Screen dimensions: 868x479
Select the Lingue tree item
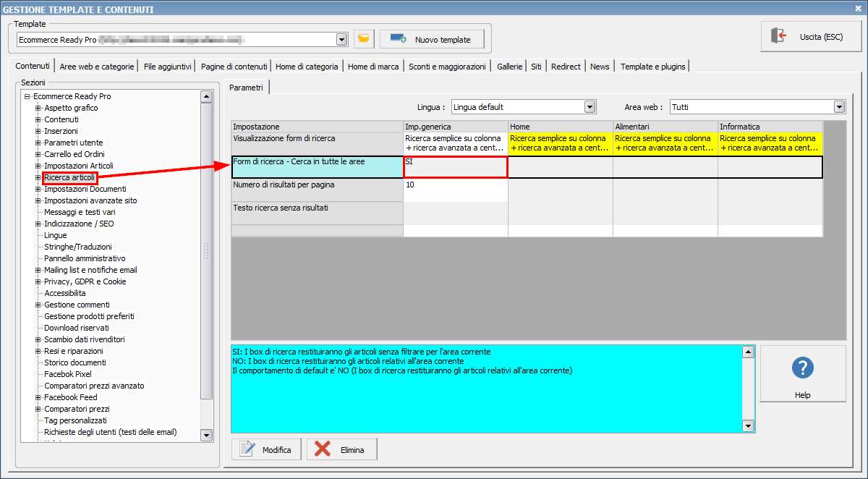click(56, 235)
